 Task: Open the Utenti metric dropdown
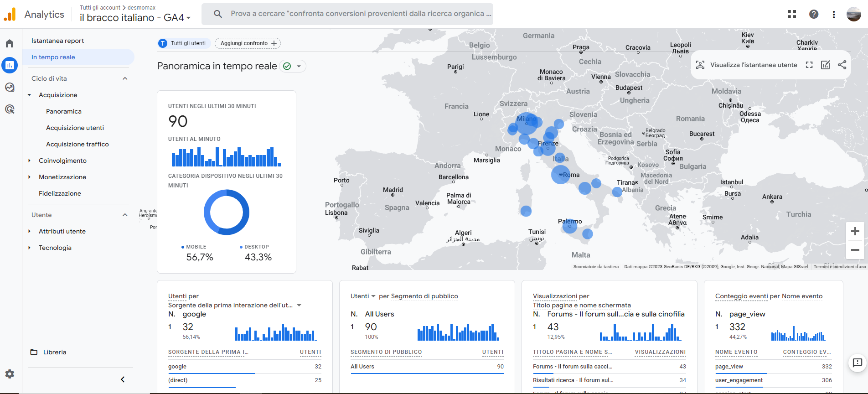(x=363, y=296)
